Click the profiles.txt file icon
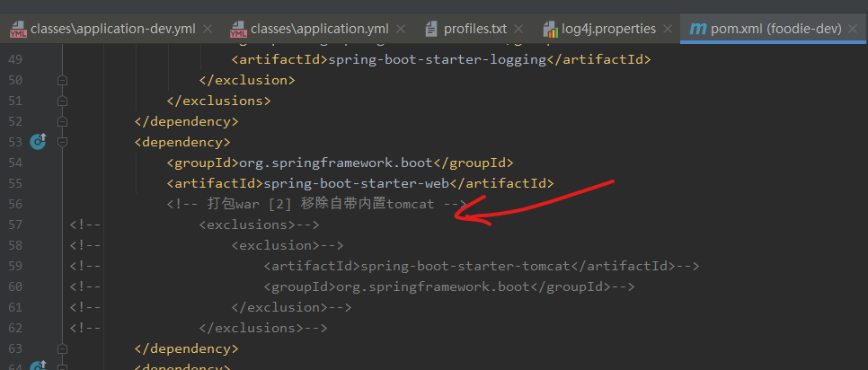The image size is (868, 370). click(430, 29)
